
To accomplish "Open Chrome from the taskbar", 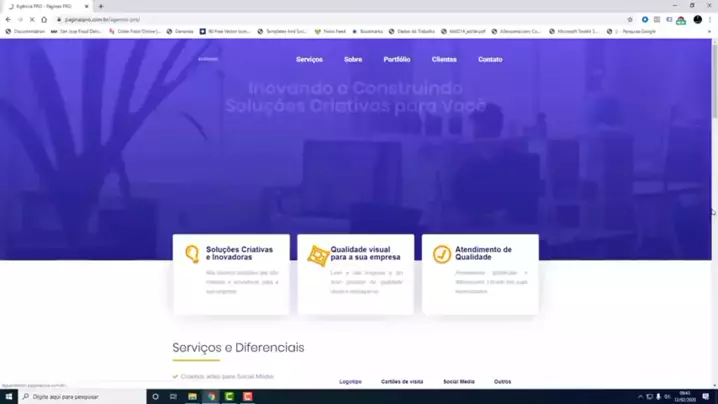I will click(x=211, y=397).
